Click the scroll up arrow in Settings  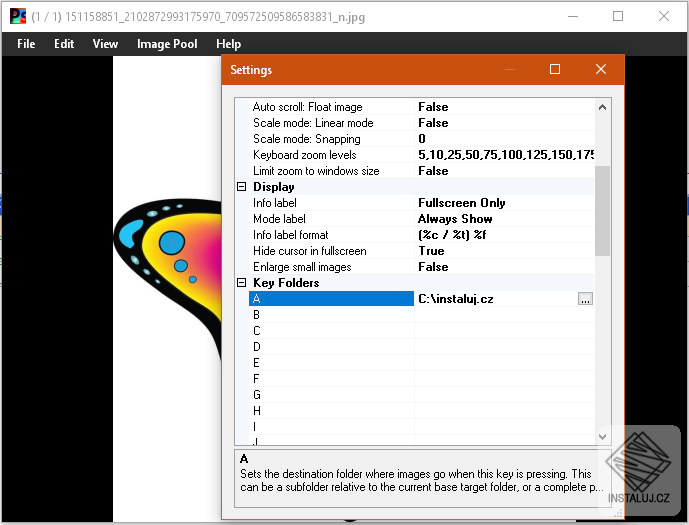tap(602, 107)
